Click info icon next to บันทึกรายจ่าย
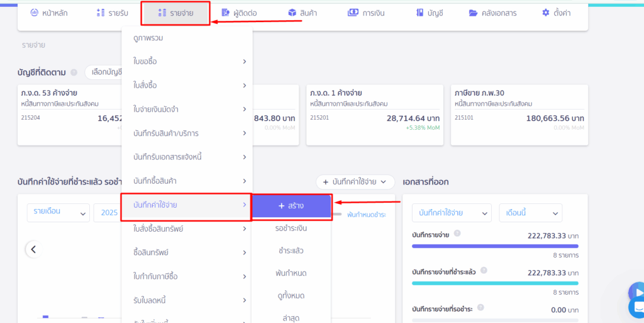Screen dimensions: 644x323 [457, 234]
